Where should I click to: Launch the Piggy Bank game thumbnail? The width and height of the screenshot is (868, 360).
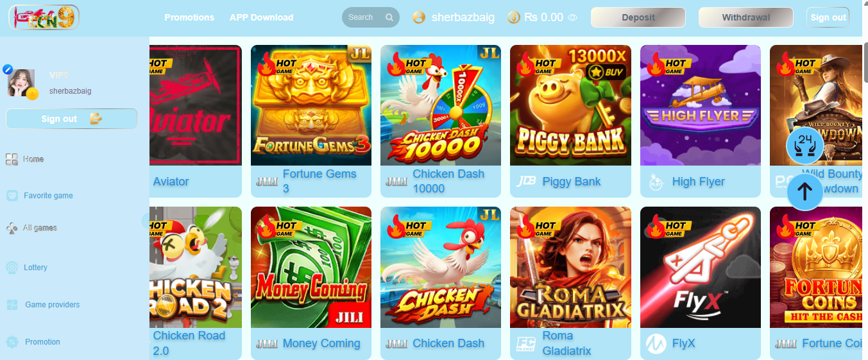570,105
